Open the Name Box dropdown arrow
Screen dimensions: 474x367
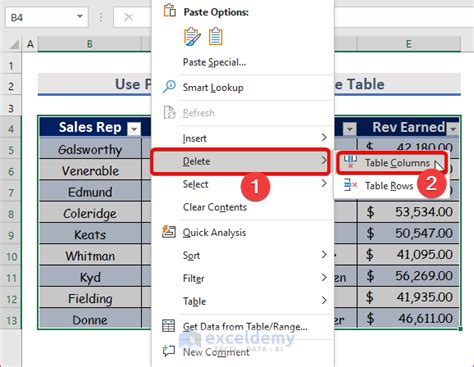[x=80, y=16]
